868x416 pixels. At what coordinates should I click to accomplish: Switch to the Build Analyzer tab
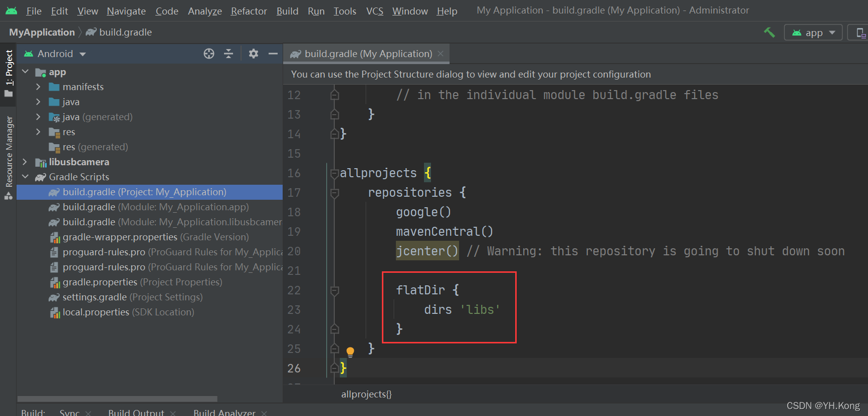pyautogui.click(x=224, y=412)
